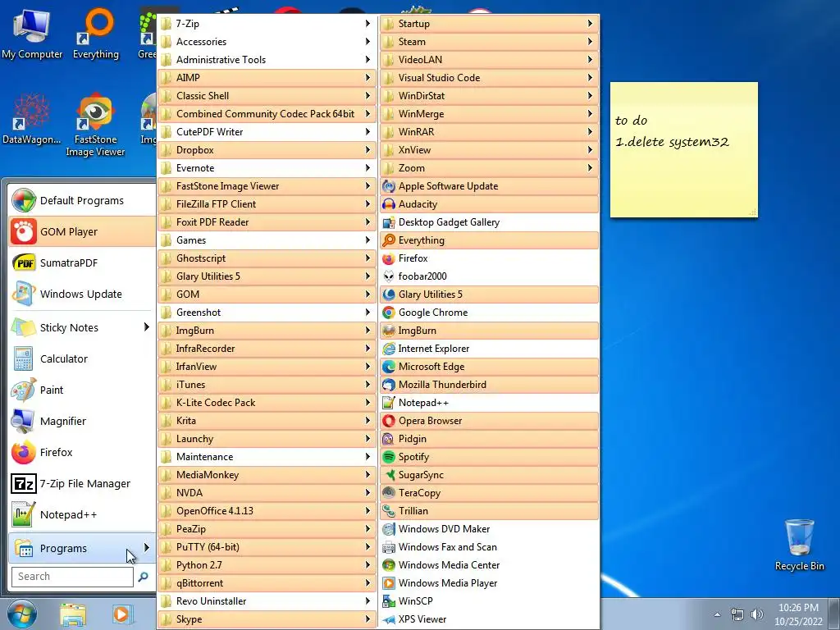Image resolution: width=840 pixels, height=630 pixels.
Task: Click the taskbar clock showing 10:26 PM
Action: [798, 614]
